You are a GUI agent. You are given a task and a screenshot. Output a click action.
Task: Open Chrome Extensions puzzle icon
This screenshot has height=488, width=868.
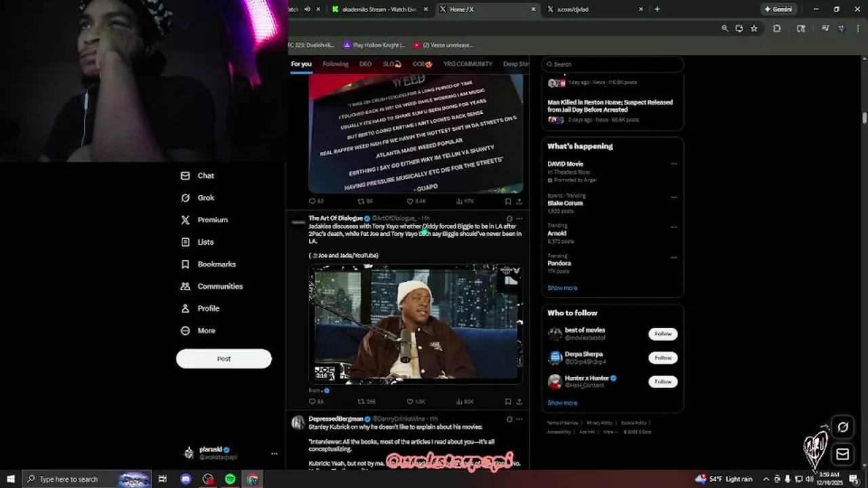pos(777,28)
